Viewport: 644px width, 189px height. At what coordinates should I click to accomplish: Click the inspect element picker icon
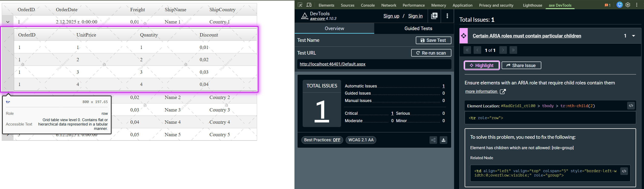click(300, 5)
